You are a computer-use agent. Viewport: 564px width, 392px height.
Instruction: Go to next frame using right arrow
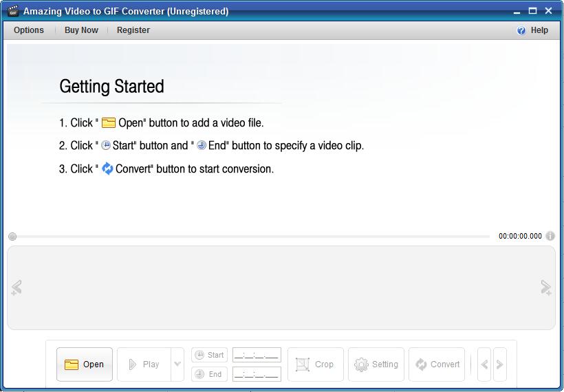(x=500, y=364)
